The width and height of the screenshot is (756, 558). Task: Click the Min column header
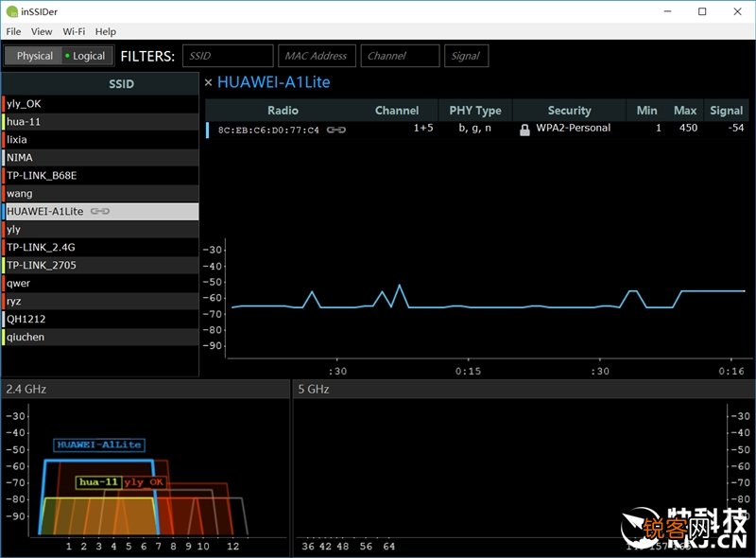pyautogui.click(x=646, y=111)
